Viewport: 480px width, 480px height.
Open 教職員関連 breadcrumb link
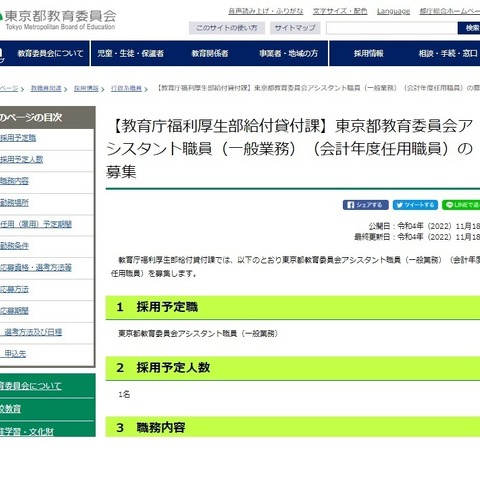pyautogui.click(x=46, y=88)
